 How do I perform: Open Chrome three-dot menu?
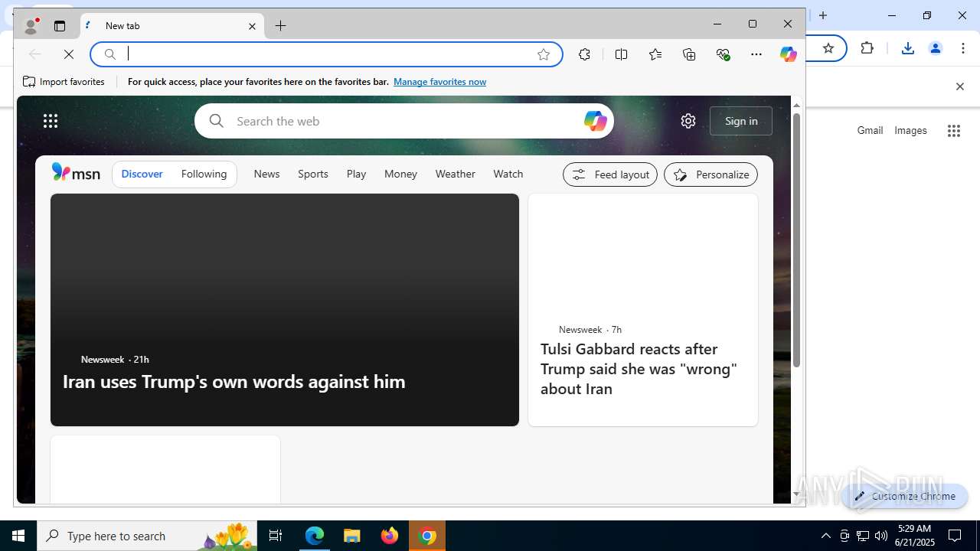point(963,48)
